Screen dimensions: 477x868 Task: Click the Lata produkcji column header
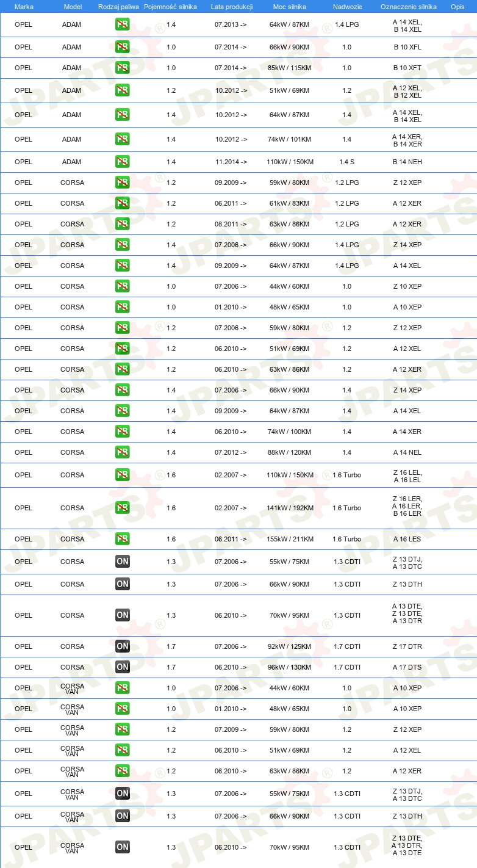(x=231, y=6)
